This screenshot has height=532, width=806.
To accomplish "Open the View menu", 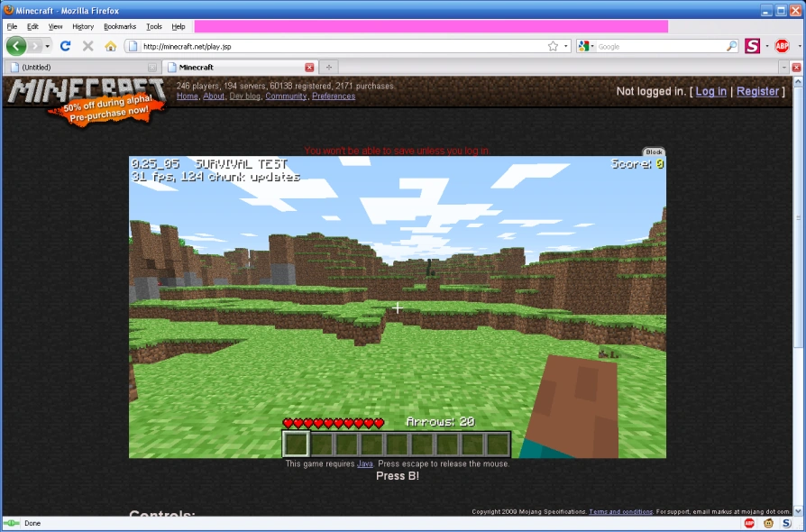I will (56, 27).
